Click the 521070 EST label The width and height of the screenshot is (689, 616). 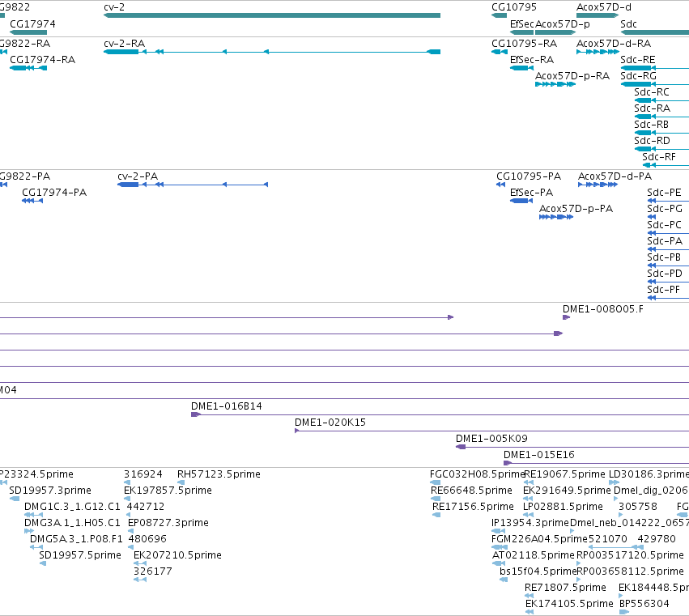pos(607,540)
